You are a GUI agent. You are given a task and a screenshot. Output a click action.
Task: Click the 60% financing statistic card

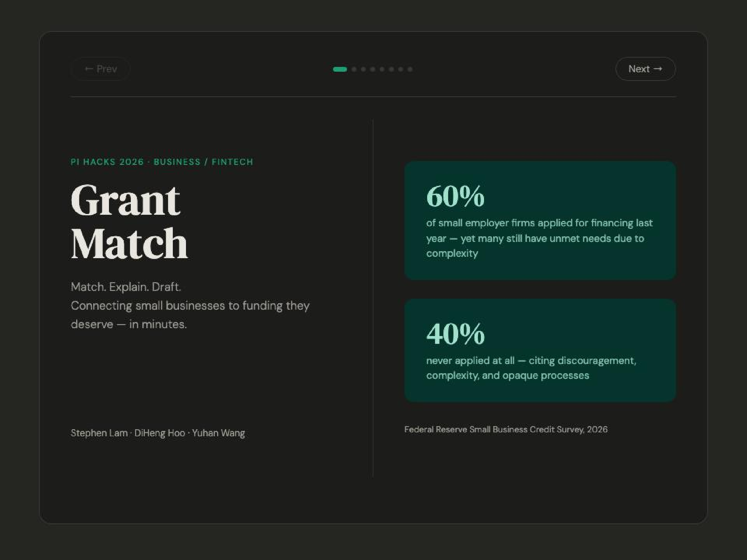point(540,220)
